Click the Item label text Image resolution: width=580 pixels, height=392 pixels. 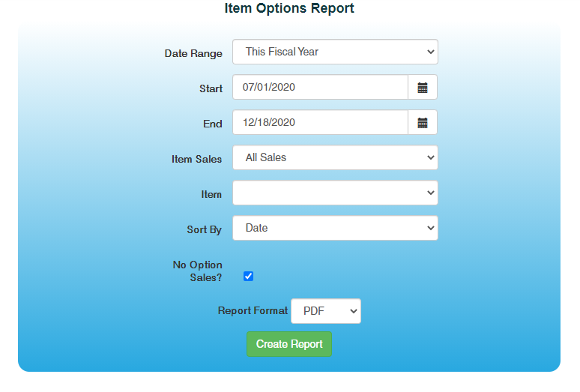[211, 195]
